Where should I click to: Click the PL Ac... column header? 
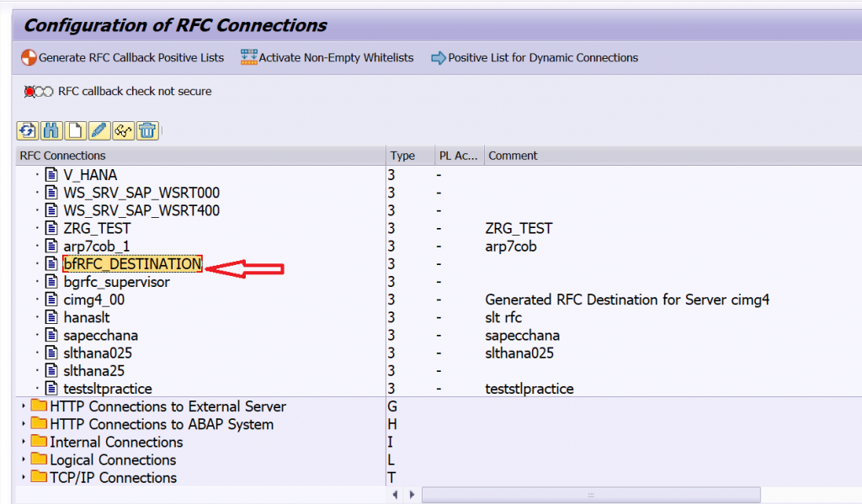point(459,156)
